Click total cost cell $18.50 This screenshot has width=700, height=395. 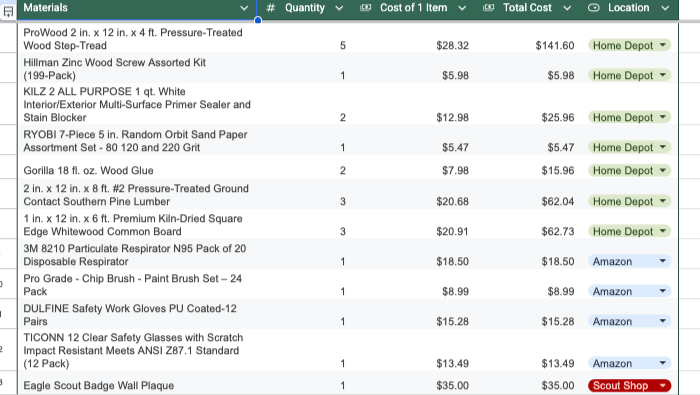pyautogui.click(x=558, y=261)
